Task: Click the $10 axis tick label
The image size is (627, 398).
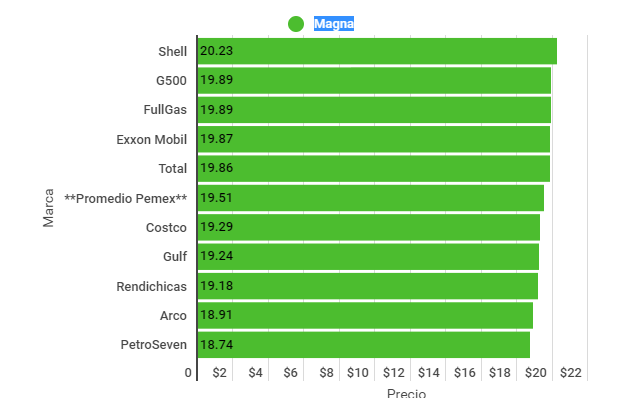Action: [x=357, y=373]
